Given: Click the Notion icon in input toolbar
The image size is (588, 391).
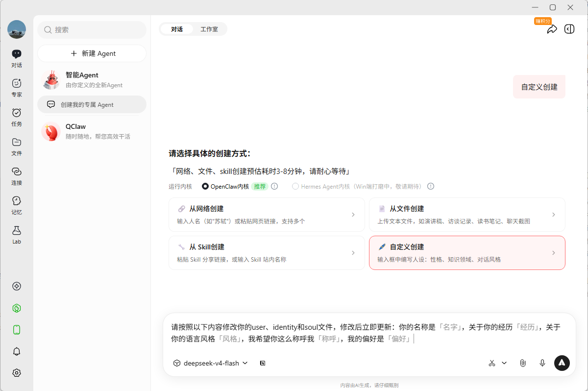Looking at the screenshot, I should pos(263,363).
